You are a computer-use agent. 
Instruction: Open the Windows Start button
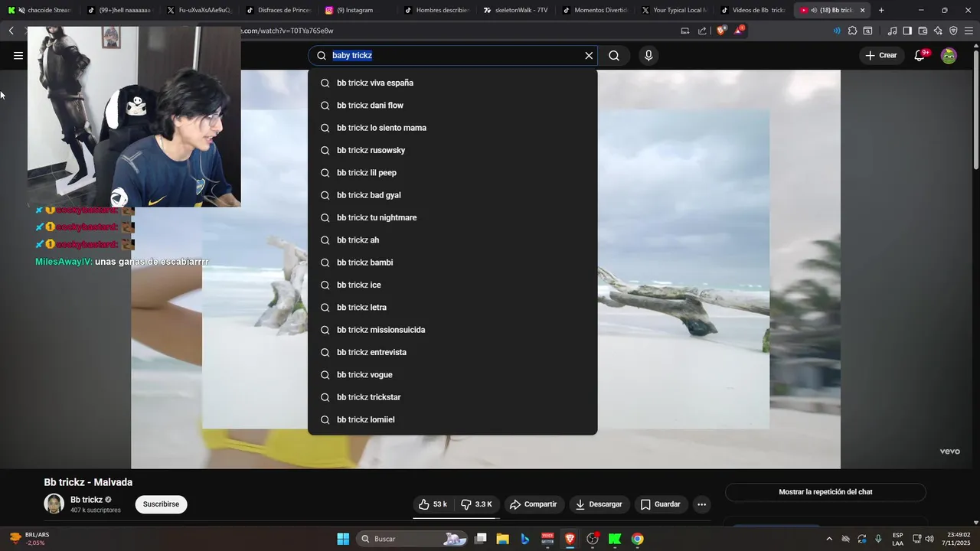[x=343, y=539]
